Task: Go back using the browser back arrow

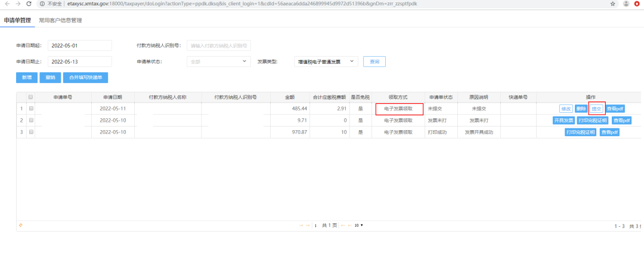Action: pos(7,4)
